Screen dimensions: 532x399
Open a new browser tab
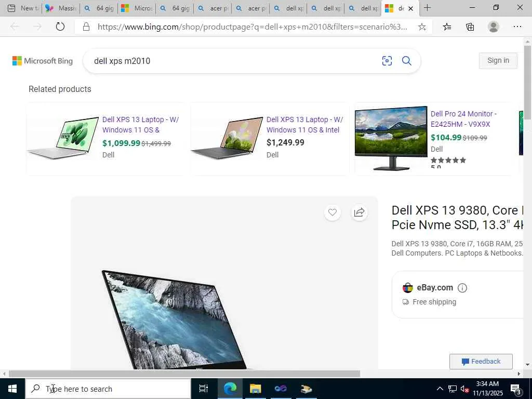click(x=427, y=8)
